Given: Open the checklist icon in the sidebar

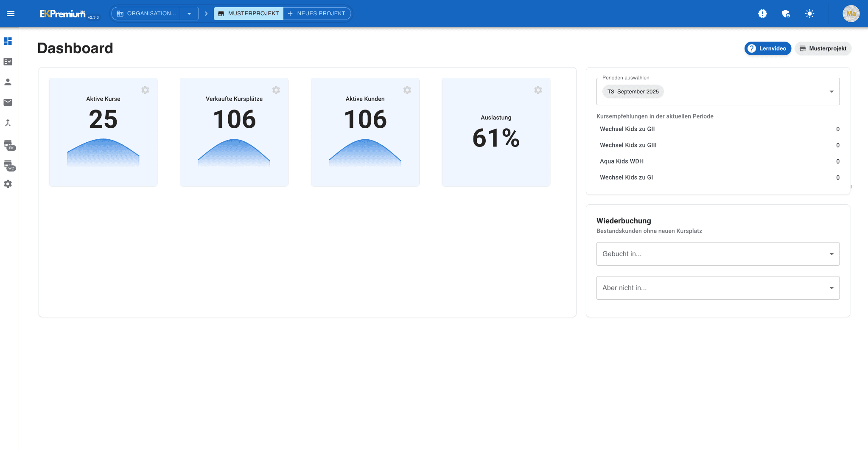Looking at the screenshot, I should tap(8, 62).
